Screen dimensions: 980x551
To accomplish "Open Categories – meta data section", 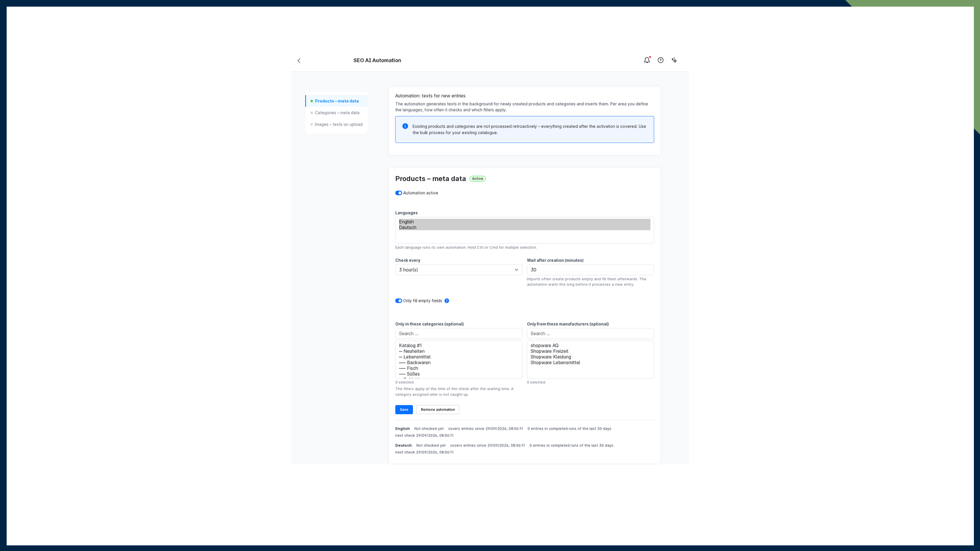I will [x=336, y=113].
